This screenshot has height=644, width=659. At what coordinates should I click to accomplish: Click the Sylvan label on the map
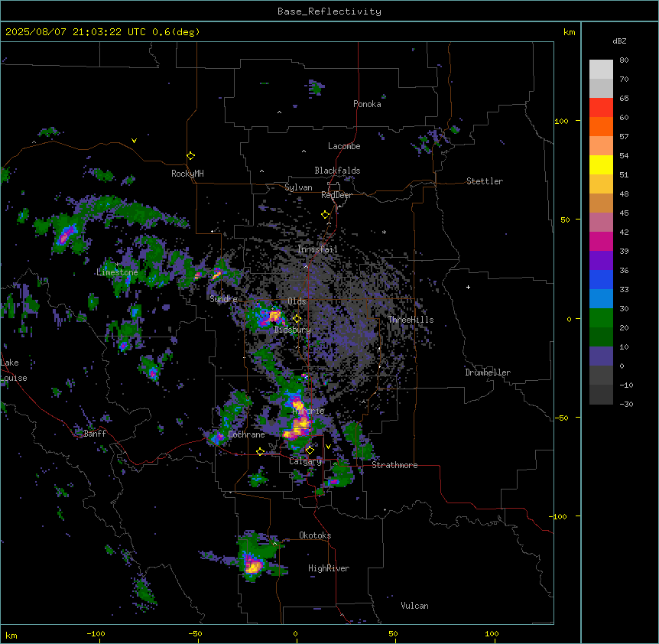pyautogui.click(x=298, y=187)
